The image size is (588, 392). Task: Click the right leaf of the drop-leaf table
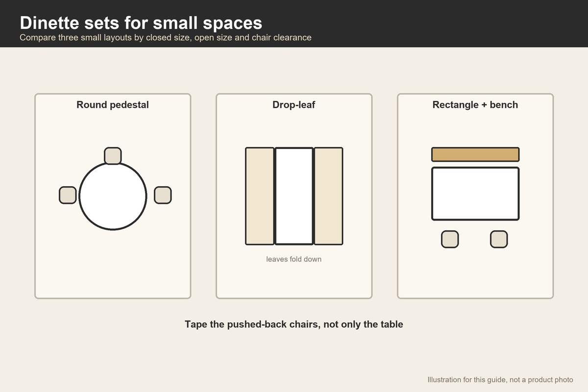click(x=328, y=196)
